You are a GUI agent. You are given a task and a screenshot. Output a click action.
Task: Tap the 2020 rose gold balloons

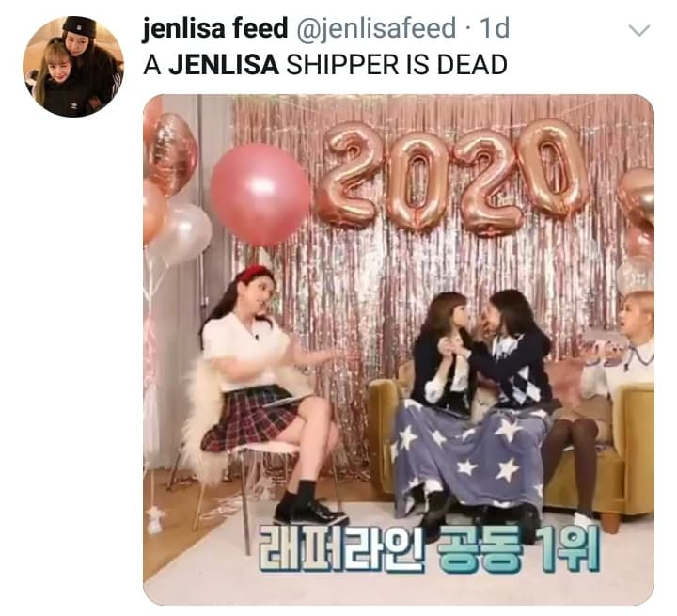(451, 178)
